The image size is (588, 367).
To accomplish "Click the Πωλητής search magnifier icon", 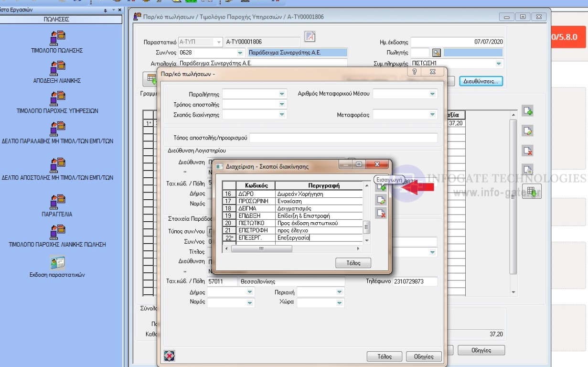I will click(436, 53).
